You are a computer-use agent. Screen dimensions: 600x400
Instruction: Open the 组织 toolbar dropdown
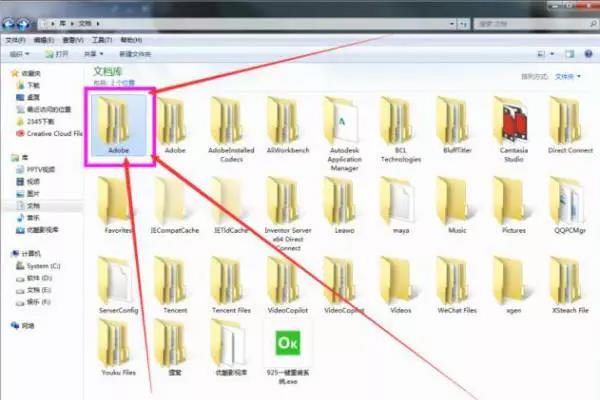pyautogui.click(x=19, y=54)
